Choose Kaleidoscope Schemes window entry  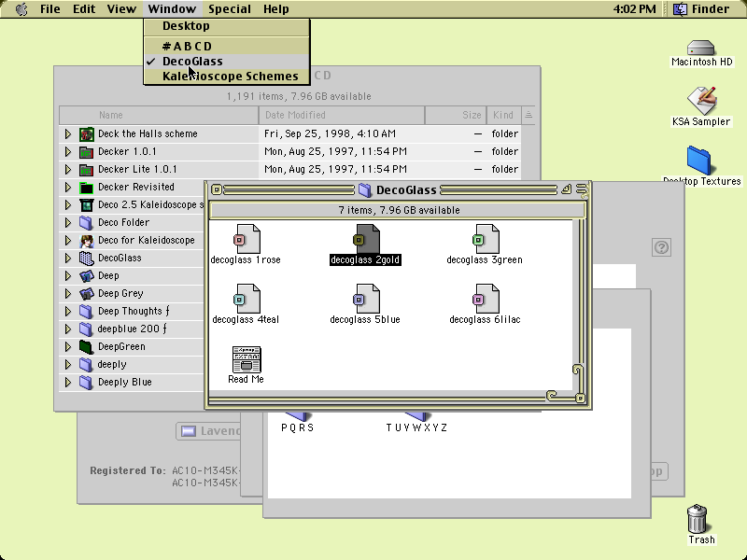(227, 77)
